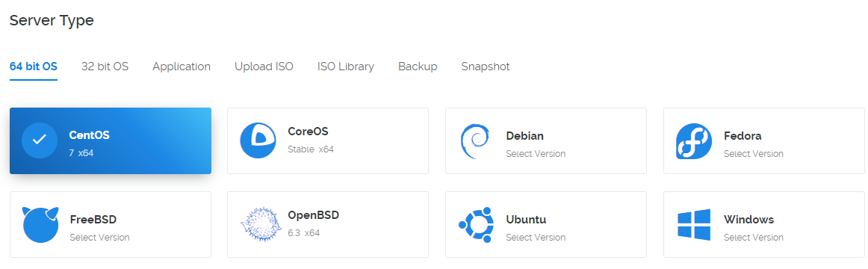Click the CoreOS card title
The height and width of the screenshot is (269, 868).
[308, 132]
